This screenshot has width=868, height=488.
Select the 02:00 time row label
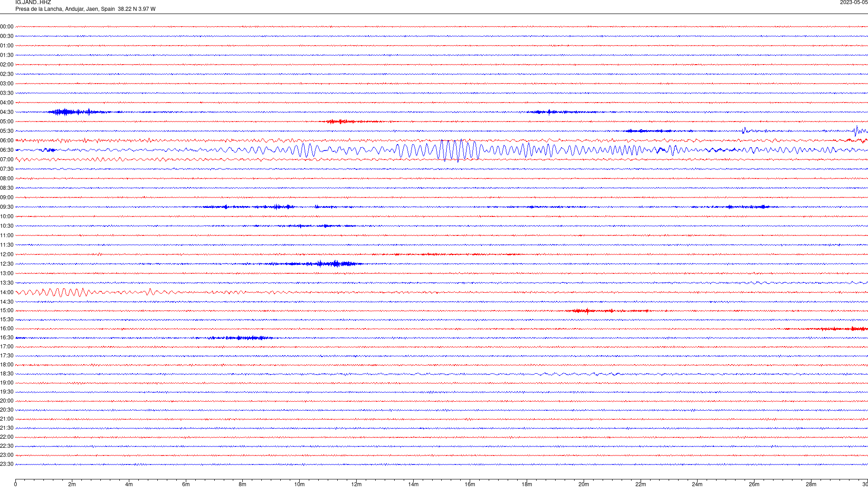click(7, 65)
